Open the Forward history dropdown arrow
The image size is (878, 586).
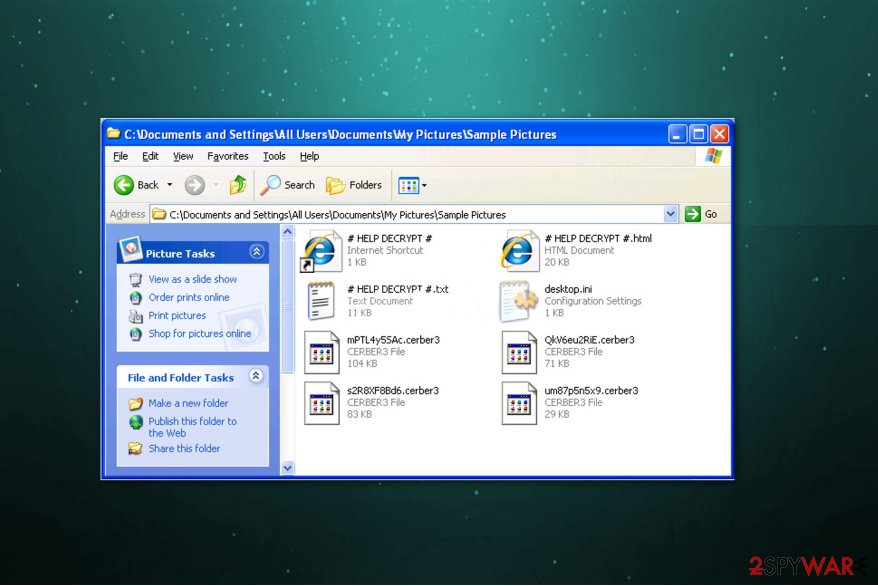216,185
